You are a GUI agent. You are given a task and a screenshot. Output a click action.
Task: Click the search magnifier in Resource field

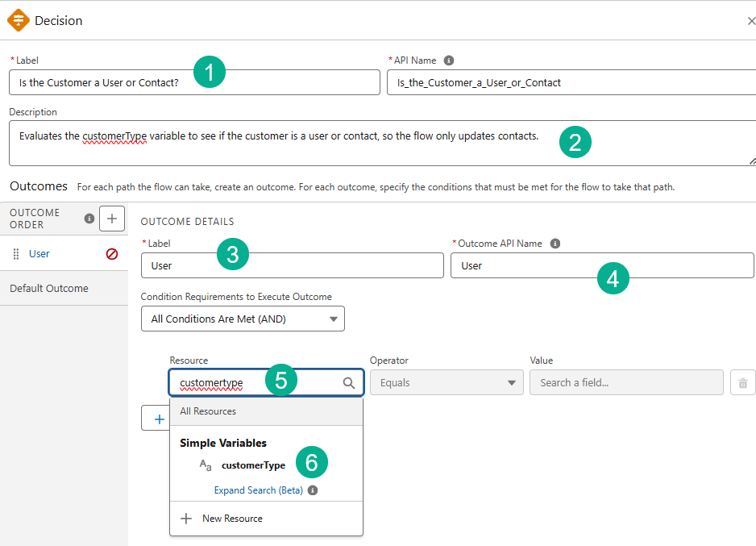[349, 383]
